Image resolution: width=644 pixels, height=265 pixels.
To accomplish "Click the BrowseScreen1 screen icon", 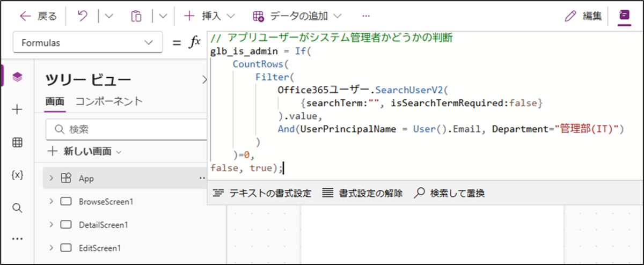I will coord(66,202).
